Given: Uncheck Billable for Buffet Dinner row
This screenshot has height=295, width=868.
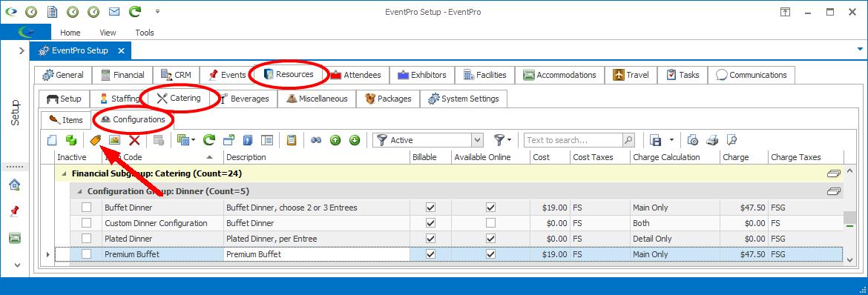Looking at the screenshot, I should pyautogui.click(x=431, y=208).
